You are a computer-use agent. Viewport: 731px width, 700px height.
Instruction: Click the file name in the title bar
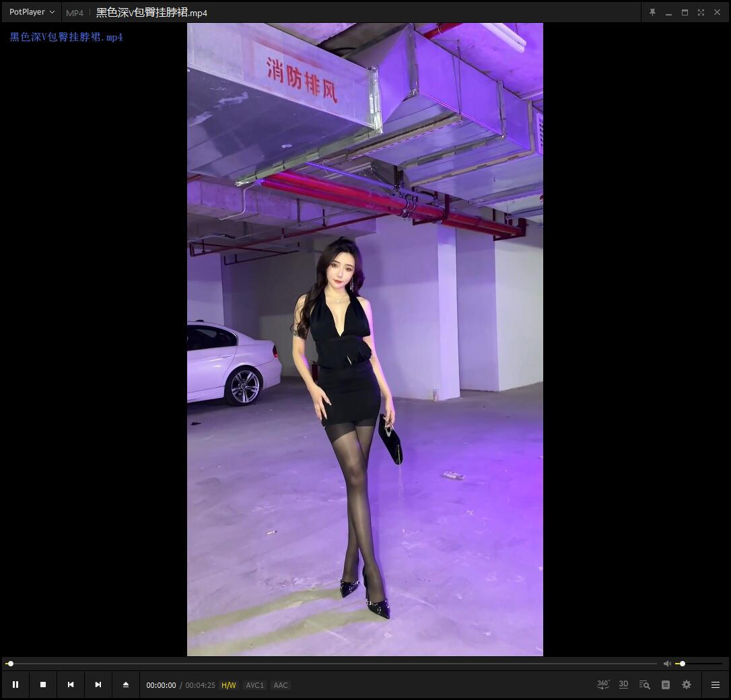pos(151,13)
